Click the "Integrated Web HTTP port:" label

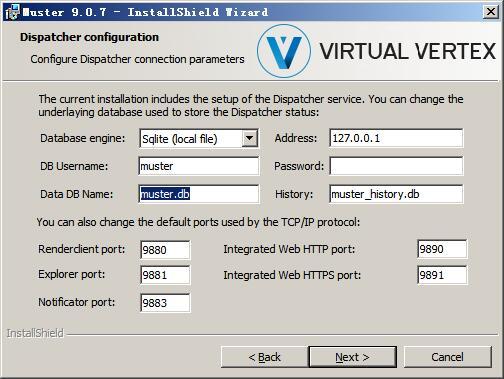coord(289,249)
